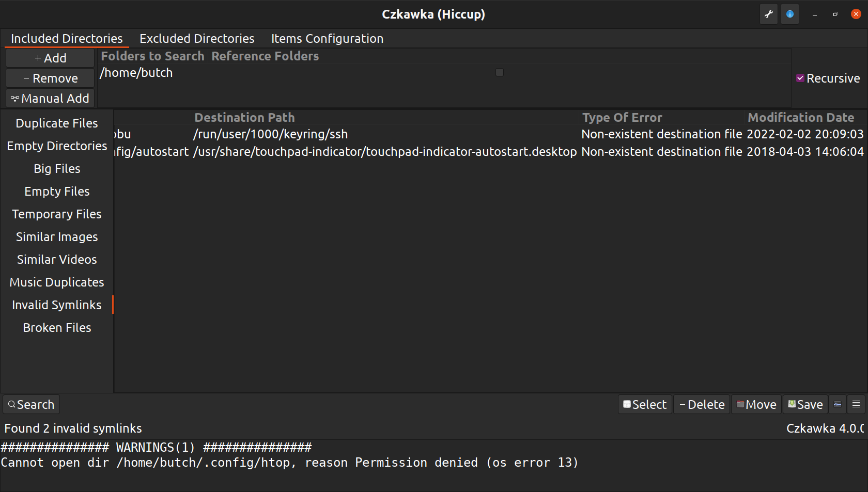Click the dotted-square icon on Select button

(x=627, y=404)
